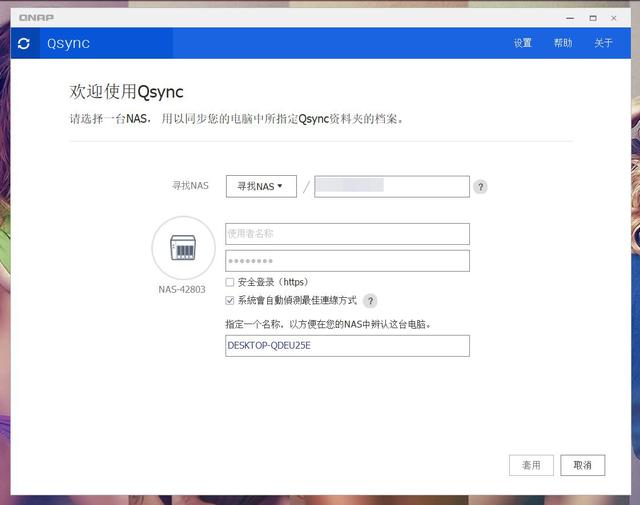Screen dimensions: 640x505
Task: Click the 套用 button
Action: coord(531,465)
